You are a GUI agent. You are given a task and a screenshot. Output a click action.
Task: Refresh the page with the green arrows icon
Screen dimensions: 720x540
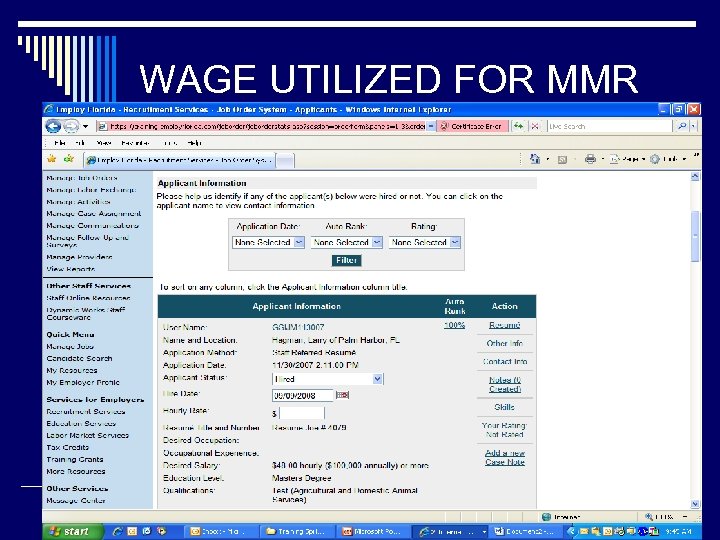pyautogui.click(x=518, y=126)
